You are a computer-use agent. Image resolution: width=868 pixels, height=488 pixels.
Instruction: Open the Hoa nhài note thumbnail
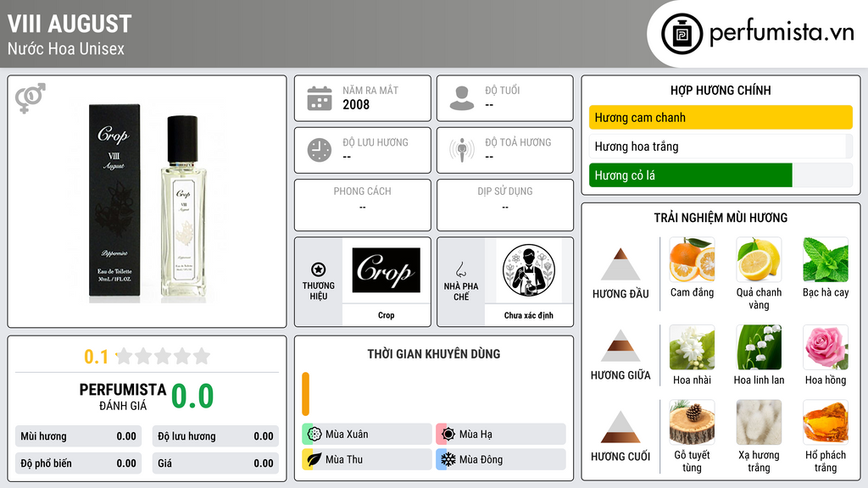click(x=692, y=347)
